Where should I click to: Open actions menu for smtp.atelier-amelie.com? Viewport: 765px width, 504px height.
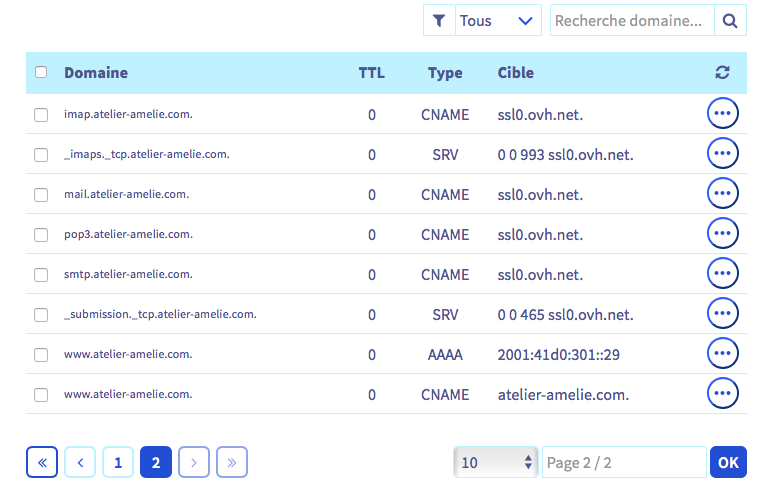coord(722,274)
